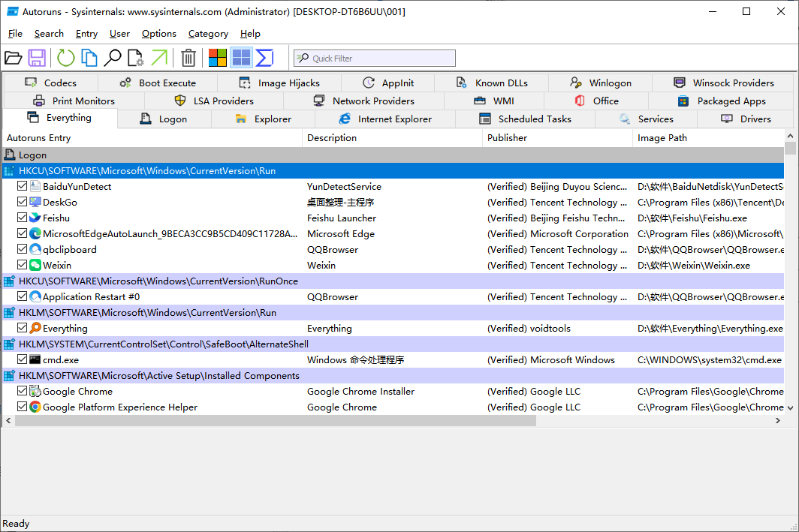Click the Delete trash can icon
The width and height of the screenshot is (799, 532).
[x=188, y=58]
